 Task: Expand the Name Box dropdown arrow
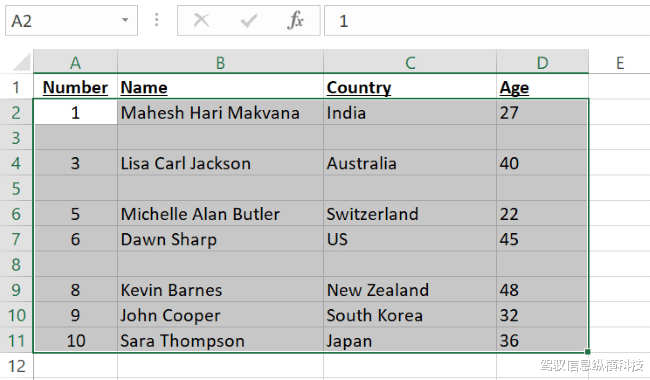(x=125, y=20)
